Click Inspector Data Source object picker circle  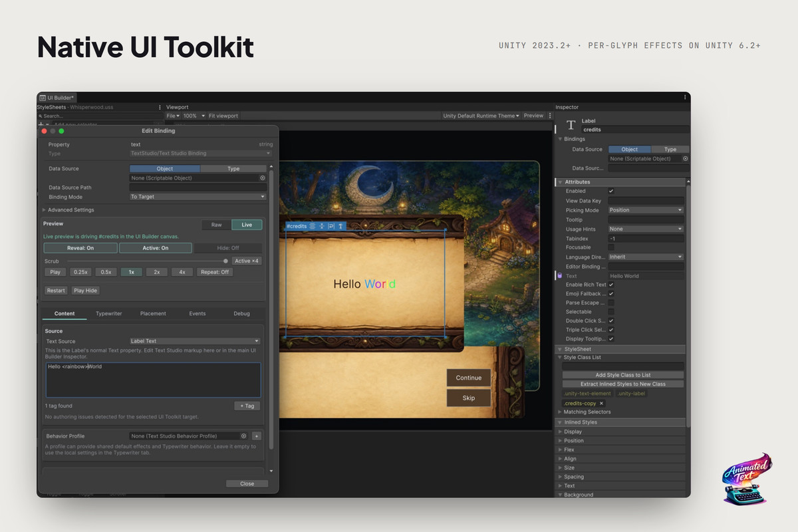coord(686,159)
